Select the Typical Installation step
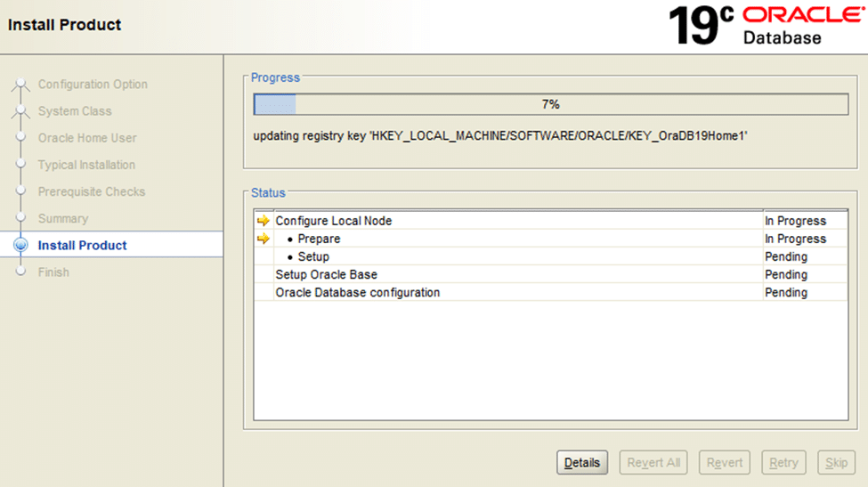This screenshot has height=487, width=868. tap(86, 165)
